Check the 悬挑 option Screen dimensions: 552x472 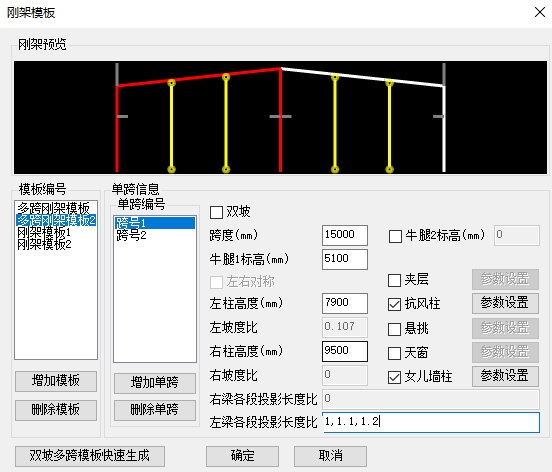coord(394,329)
